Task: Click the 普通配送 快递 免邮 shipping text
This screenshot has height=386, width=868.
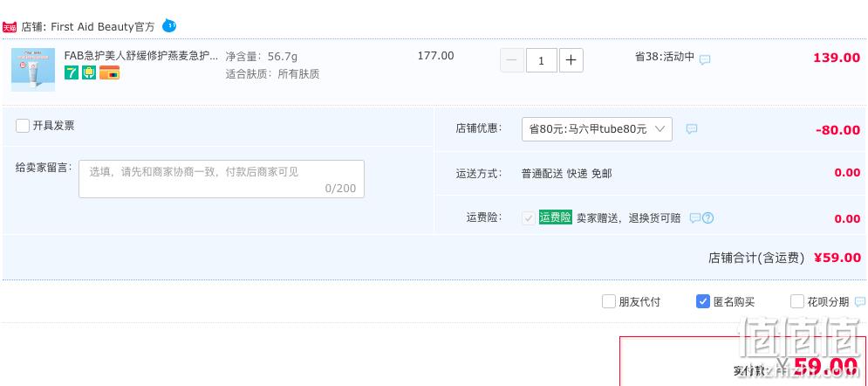Action: (x=566, y=173)
